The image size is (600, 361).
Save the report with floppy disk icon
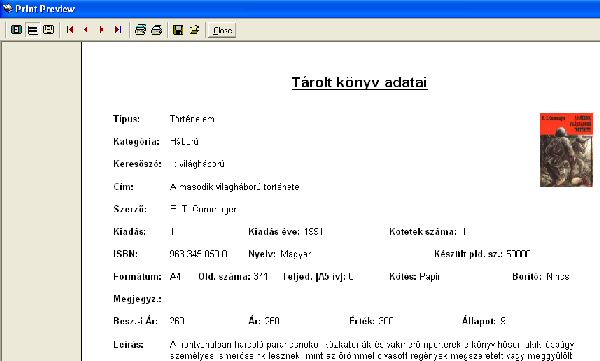click(x=178, y=29)
